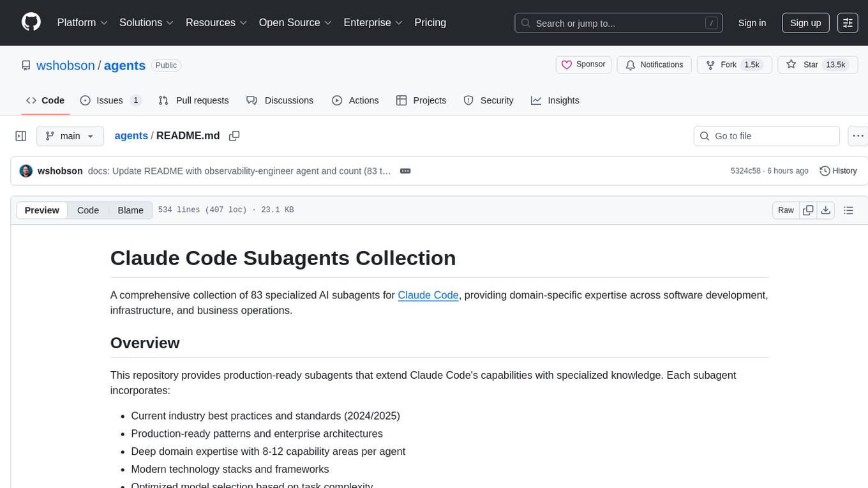Focus the Search or jump to field
The height and width of the screenshot is (488, 868).
point(618,23)
